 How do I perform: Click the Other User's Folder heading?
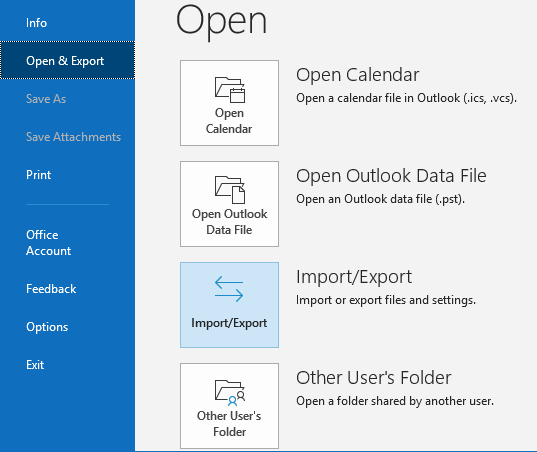click(x=374, y=378)
